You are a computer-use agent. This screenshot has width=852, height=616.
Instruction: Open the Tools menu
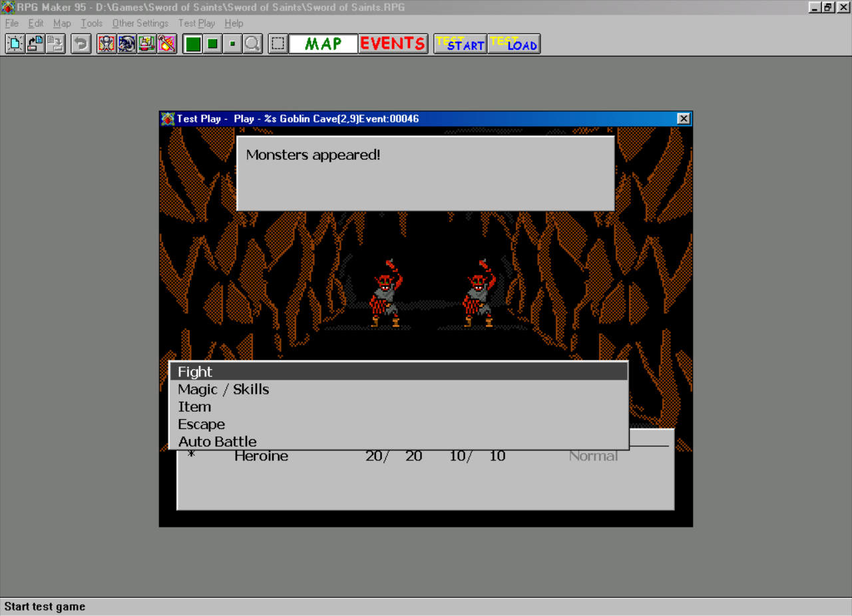(x=92, y=23)
